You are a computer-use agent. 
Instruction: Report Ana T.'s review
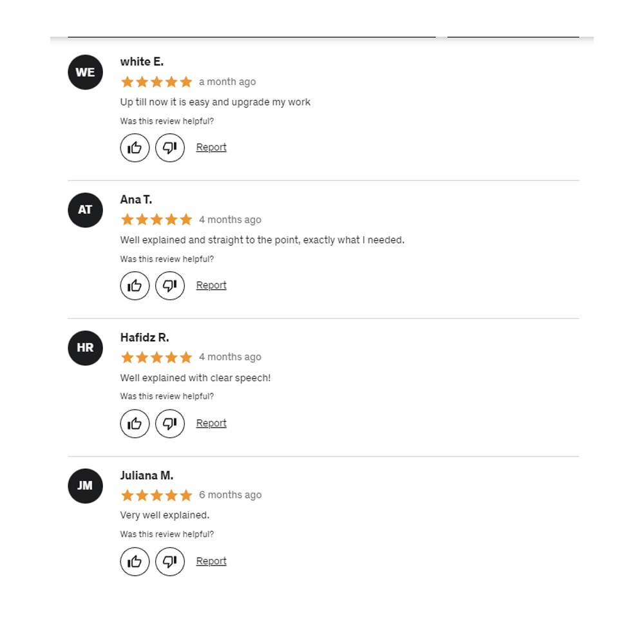click(211, 285)
